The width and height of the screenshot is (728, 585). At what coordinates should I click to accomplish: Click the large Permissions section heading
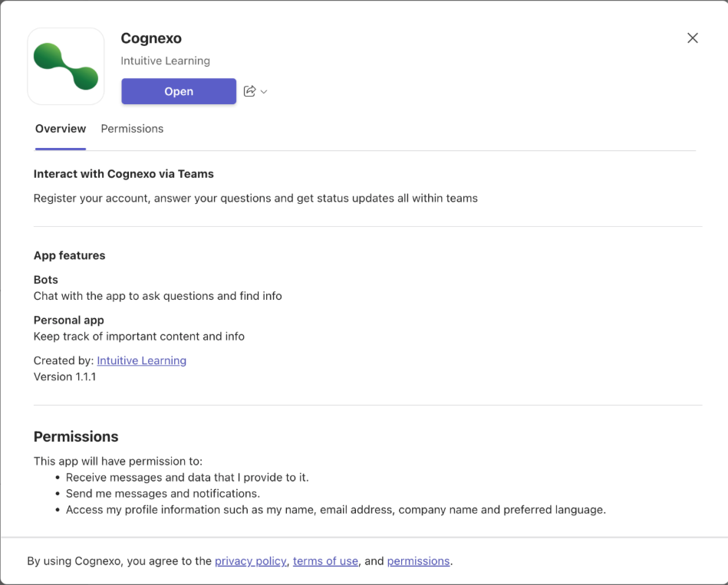pyautogui.click(x=76, y=437)
